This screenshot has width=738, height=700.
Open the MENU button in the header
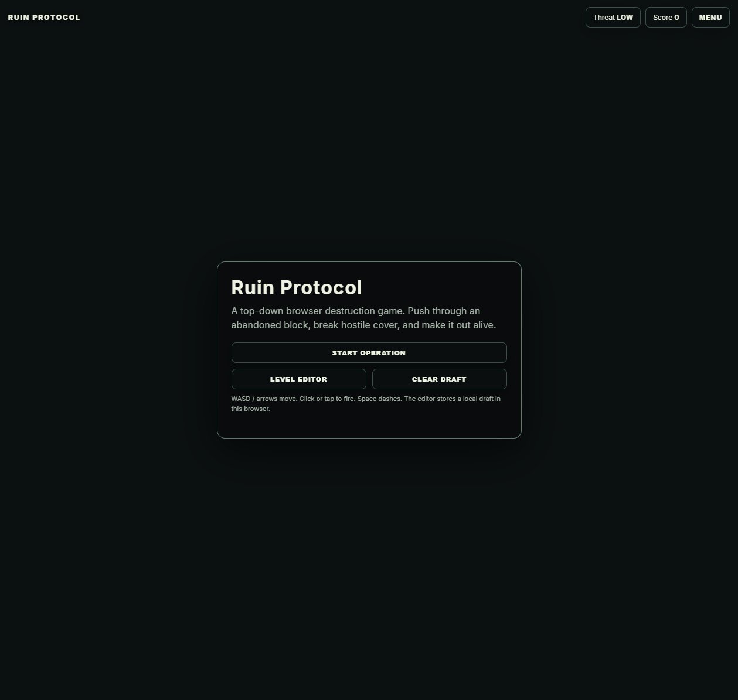coord(710,18)
